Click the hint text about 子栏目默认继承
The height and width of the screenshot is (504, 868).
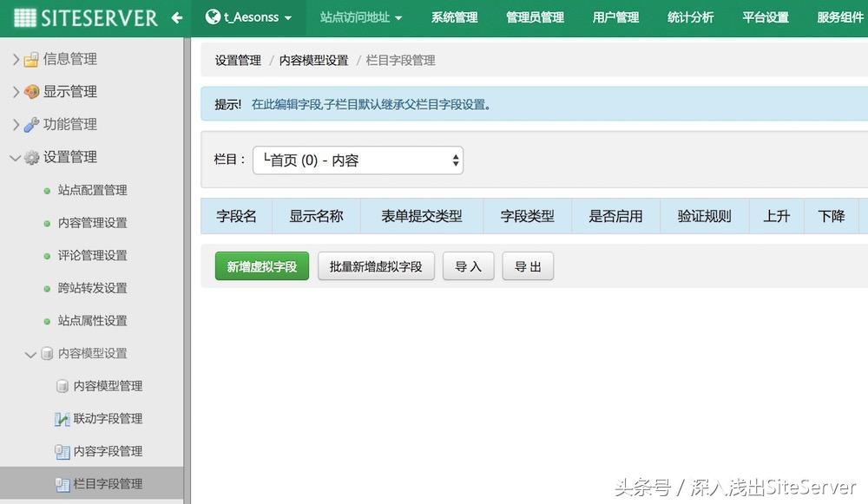coord(371,104)
